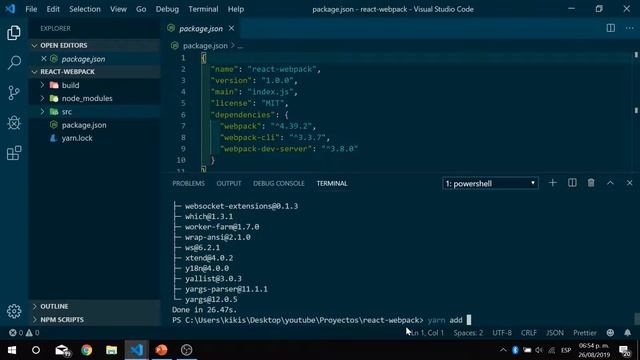Viewport: 640px width, 360px height.
Task: Create a new terminal with plus icon
Action: click(x=553, y=183)
